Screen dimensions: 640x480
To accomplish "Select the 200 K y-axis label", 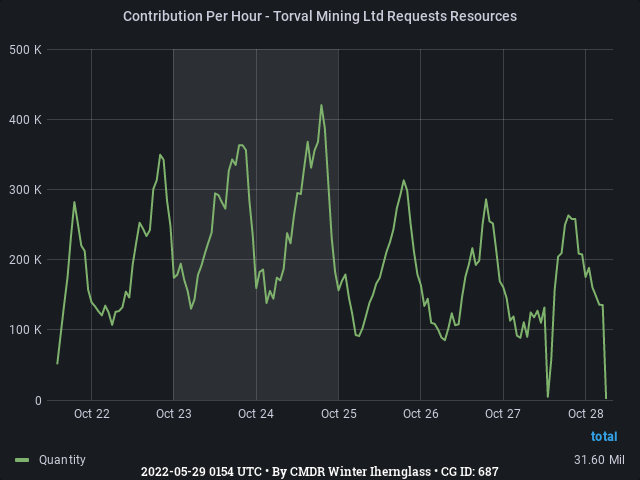I will tap(25, 260).
